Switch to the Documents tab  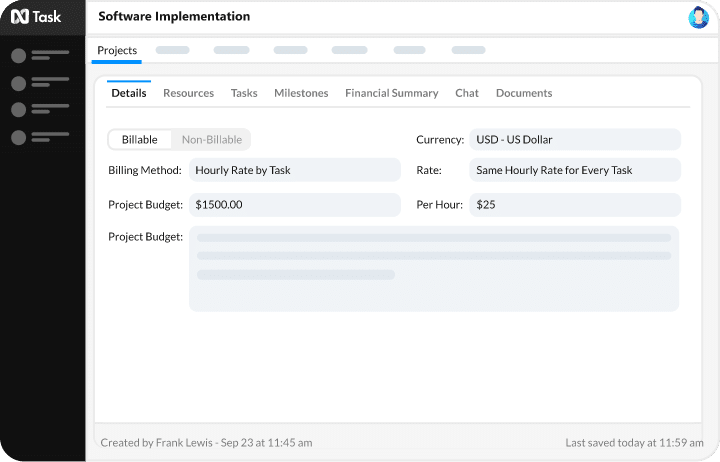(x=524, y=93)
